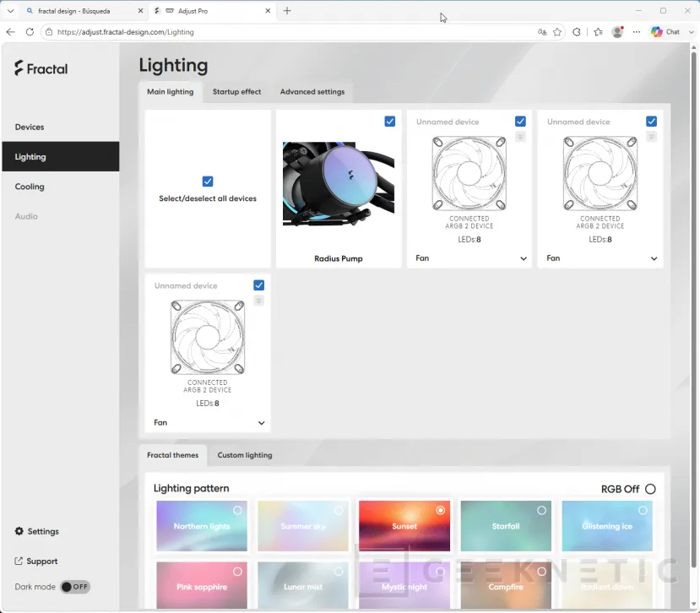This screenshot has width=700, height=613.
Task: Select Northern lights pattern radio
Action: point(237,510)
